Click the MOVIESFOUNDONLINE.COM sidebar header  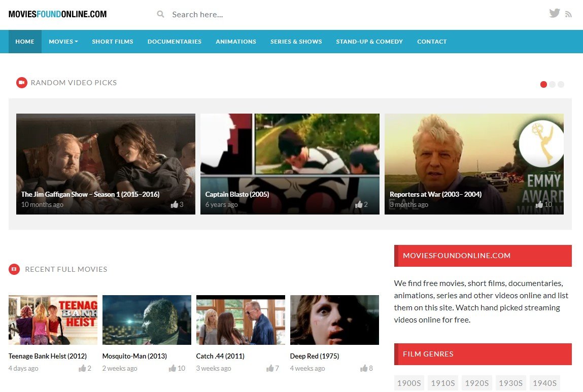[x=483, y=256]
